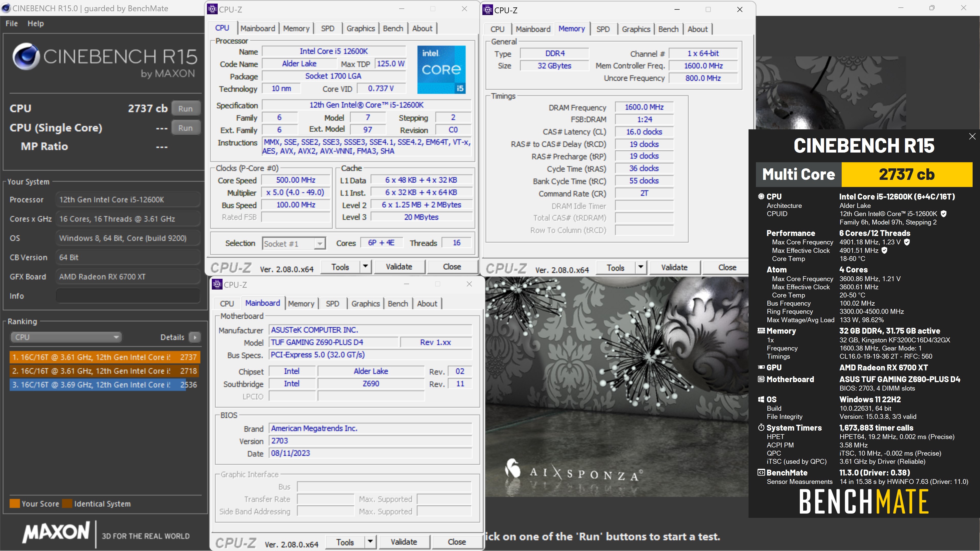Open Tools dropdown arrow in Mainboard window
980x551 pixels.
pyautogui.click(x=370, y=542)
